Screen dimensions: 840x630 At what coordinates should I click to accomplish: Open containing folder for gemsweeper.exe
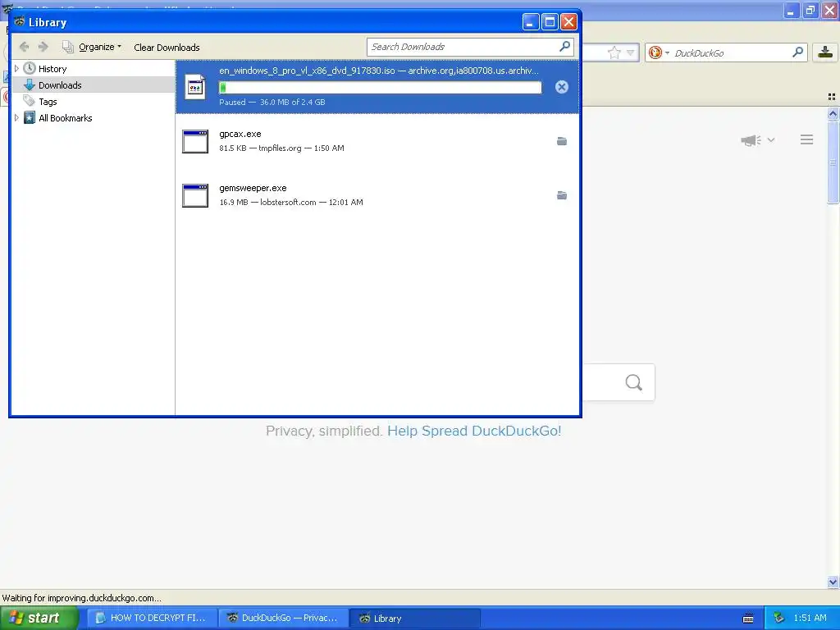click(561, 195)
